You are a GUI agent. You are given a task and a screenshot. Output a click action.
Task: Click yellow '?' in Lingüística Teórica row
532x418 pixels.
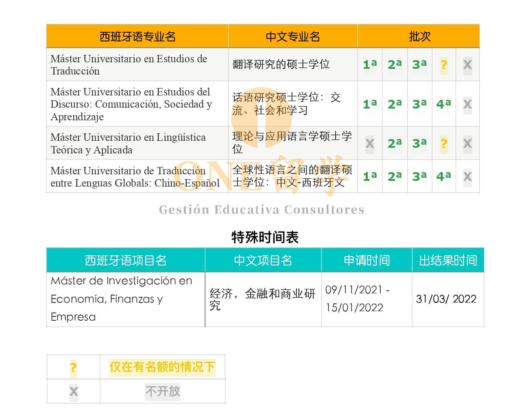coord(444,143)
